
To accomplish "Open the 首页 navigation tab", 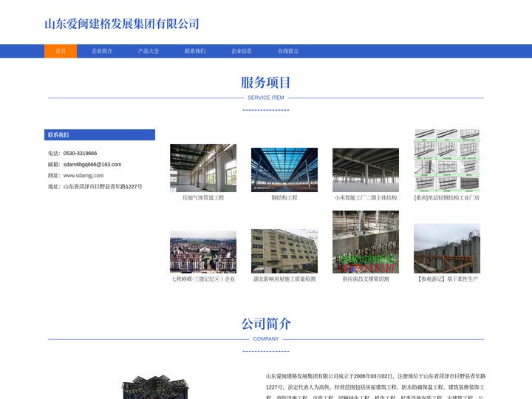I will 61,51.
